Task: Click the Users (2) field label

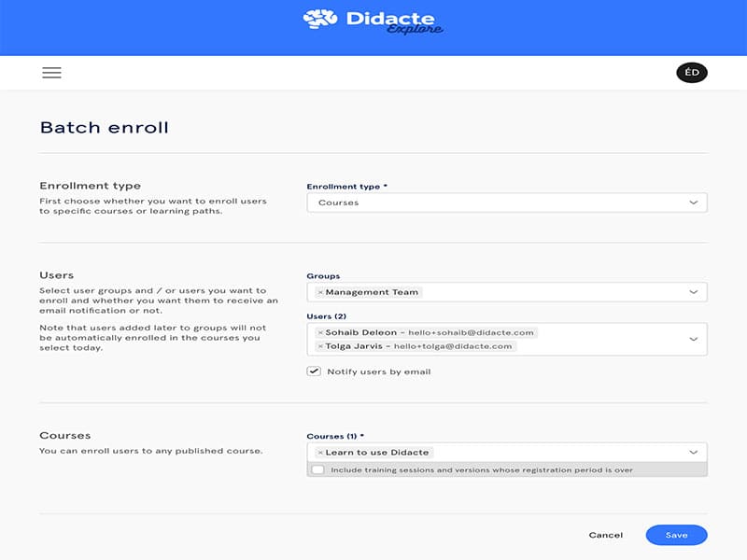Action: (326, 316)
